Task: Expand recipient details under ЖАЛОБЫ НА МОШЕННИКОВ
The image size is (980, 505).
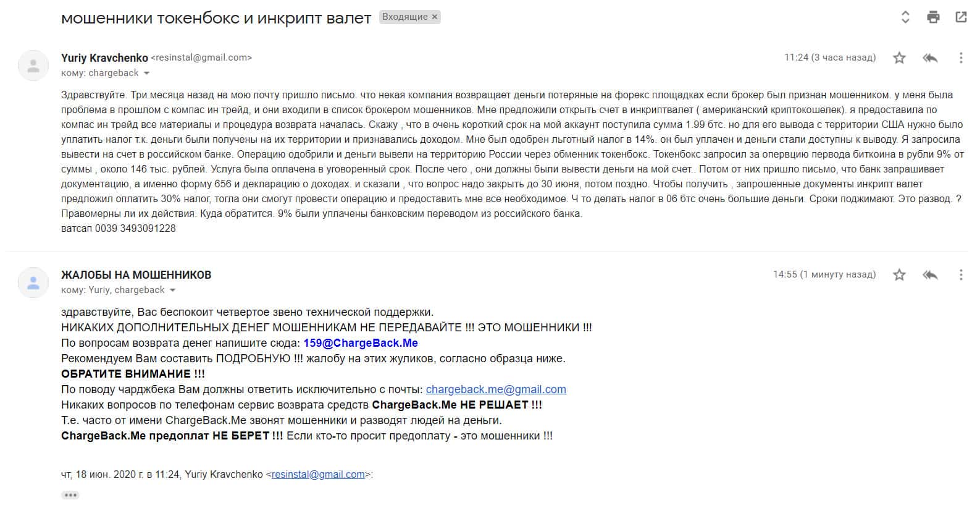Action: [x=173, y=291]
